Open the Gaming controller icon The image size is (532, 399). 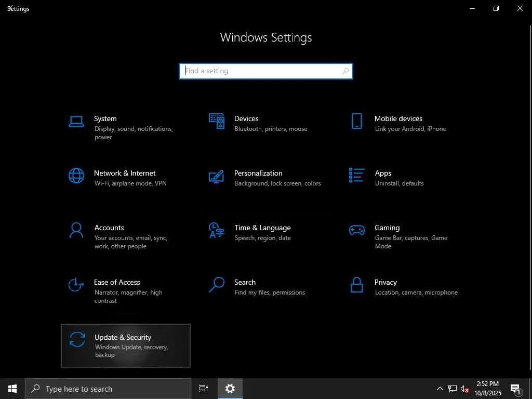[357, 230]
